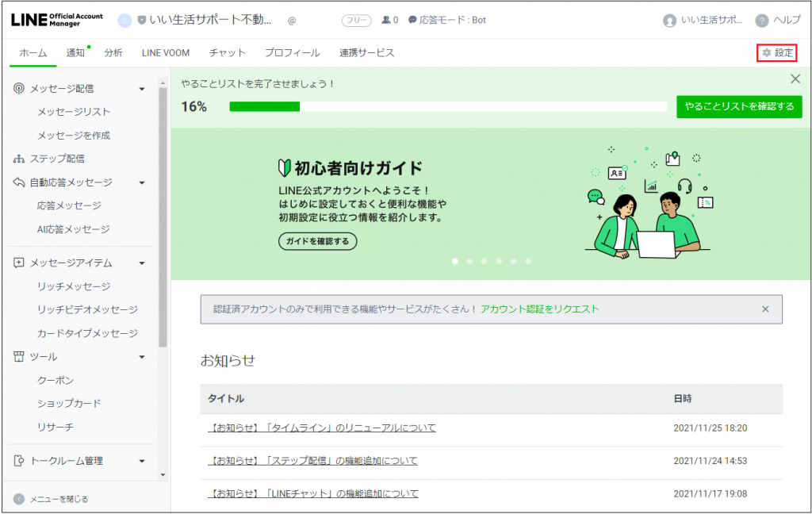Click the account profile image in header
Image resolution: width=812 pixels, height=514 pixels.
pyautogui.click(x=124, y=20)
